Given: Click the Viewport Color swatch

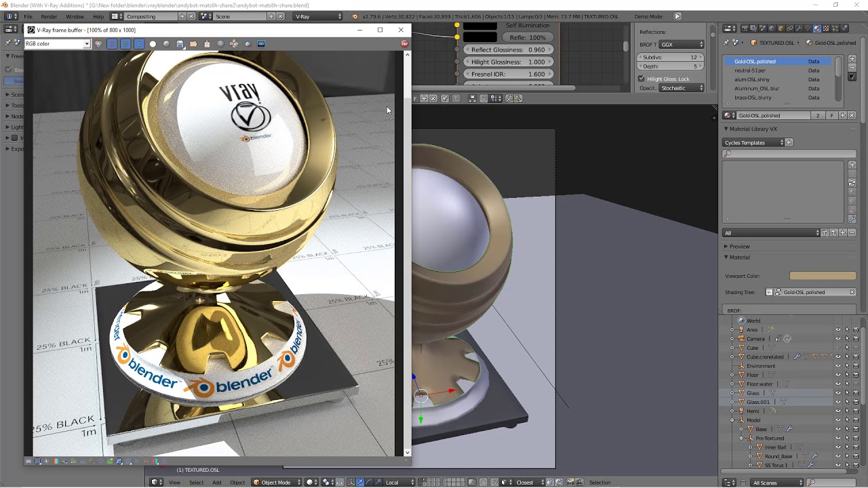Looking at the screenshot, I should (823, 276).
